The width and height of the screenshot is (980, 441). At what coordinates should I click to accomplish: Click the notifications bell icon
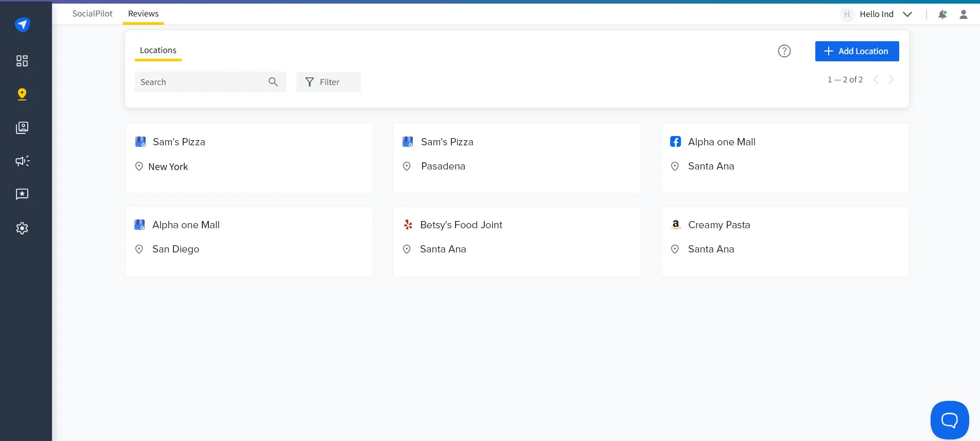(x=942, y=14)
